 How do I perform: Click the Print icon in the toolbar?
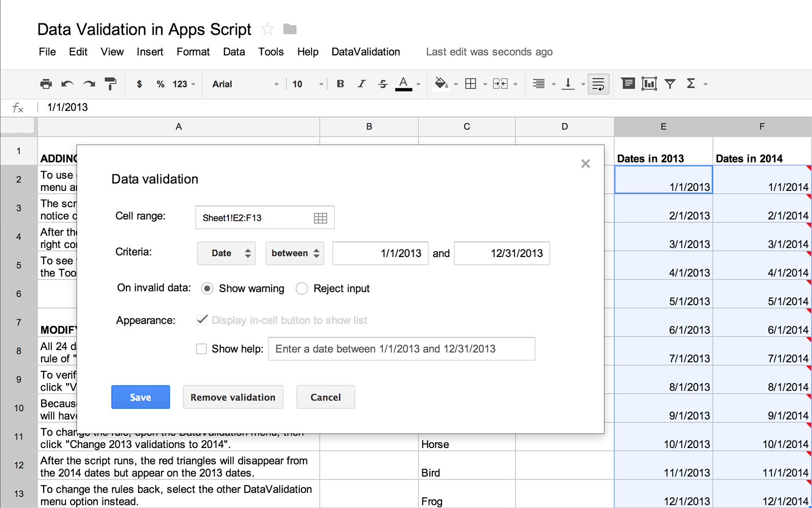tap(46, 84)
